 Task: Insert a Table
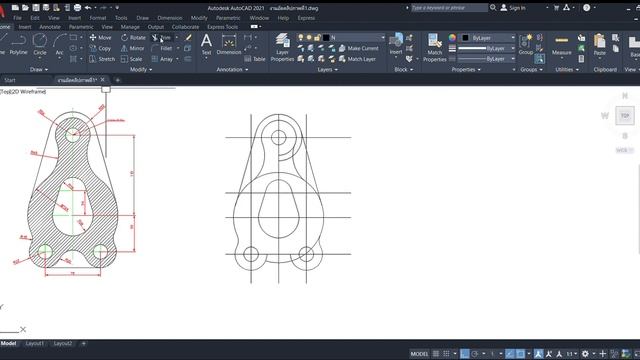(x=255, y=59)
